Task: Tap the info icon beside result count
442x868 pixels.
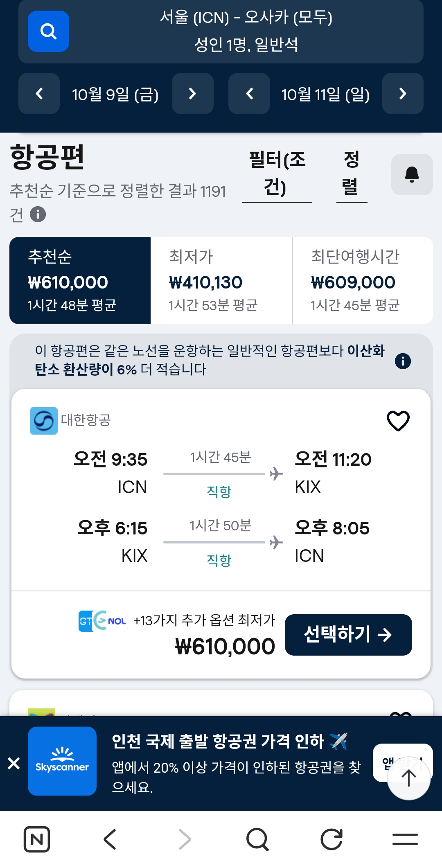Action: tap(38, 214)
